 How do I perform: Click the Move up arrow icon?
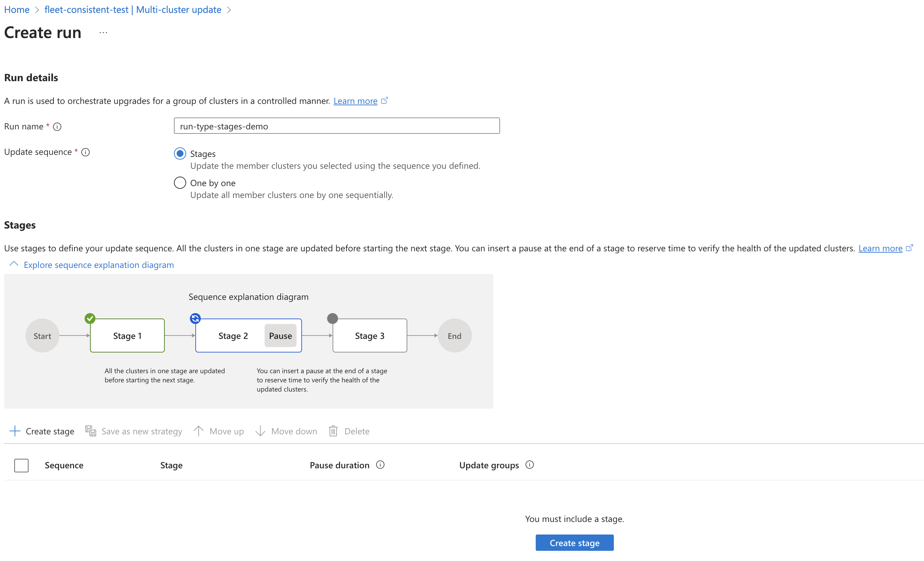pos(198,431)
